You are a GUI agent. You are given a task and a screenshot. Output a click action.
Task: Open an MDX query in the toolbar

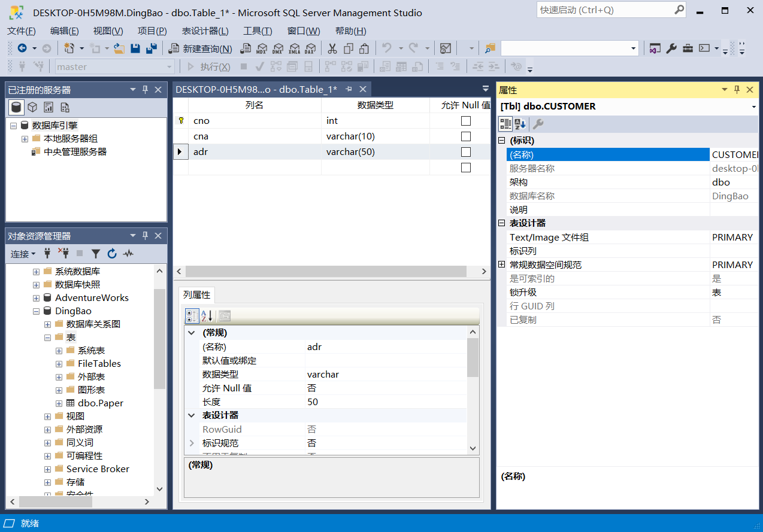click(x=260, y=48)
